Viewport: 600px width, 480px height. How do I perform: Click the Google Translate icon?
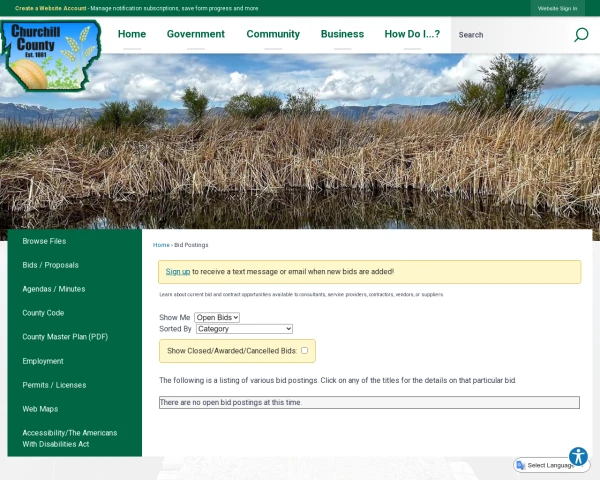(521, 465)
